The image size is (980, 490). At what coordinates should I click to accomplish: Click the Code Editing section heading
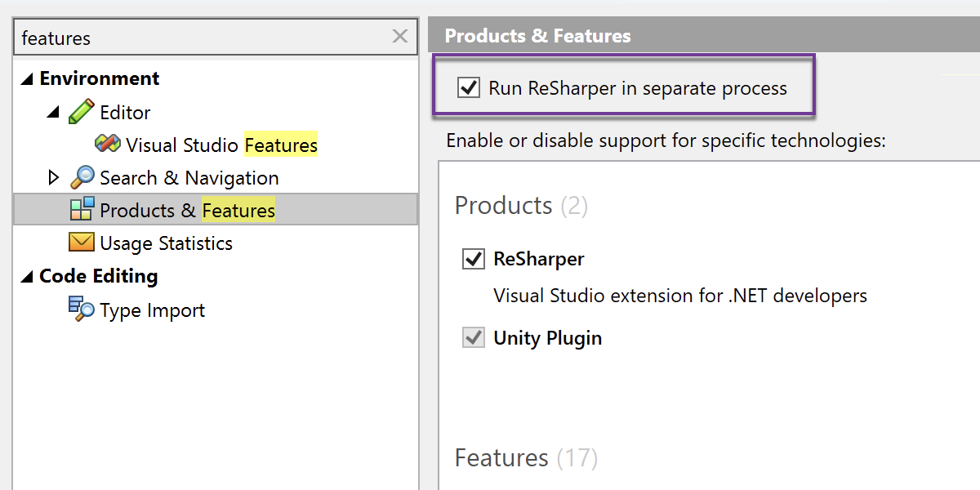99,276
